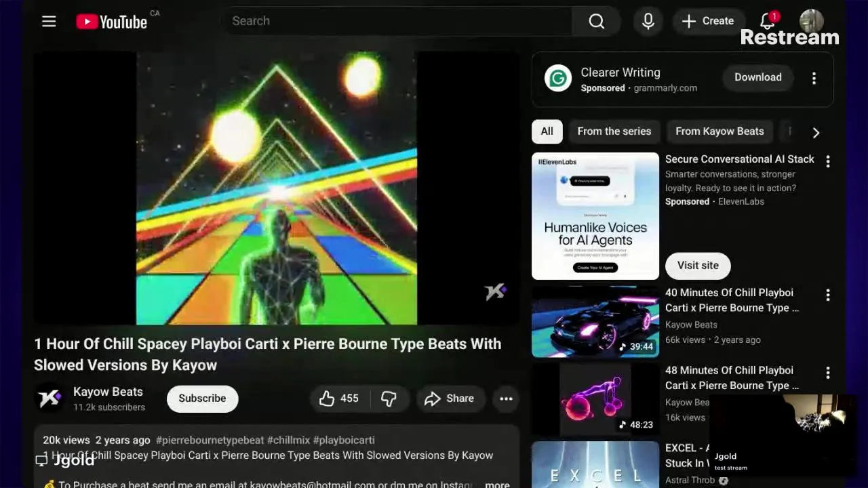The image size is (868, 488).
Task: Click the Kayow watermark on video
Action: click(496, 291)
